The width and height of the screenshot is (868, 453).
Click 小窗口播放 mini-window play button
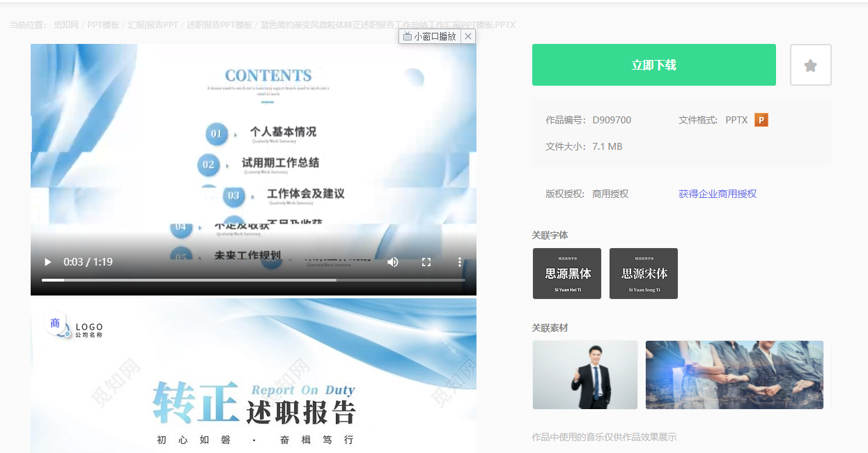pyautogui.click(x=430, y=36)
